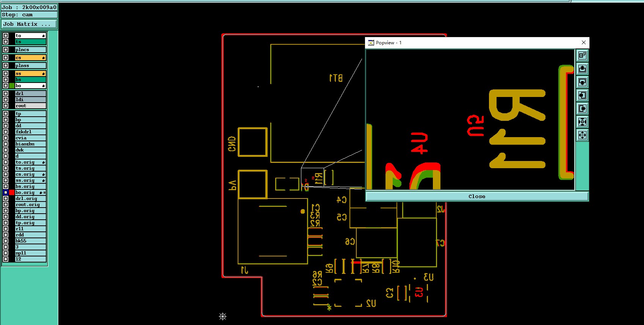The height and width of the screenshot is (325, 644).
Task: Zoom out the popview with outward arrows icon
Action: [x=583, y=135]
